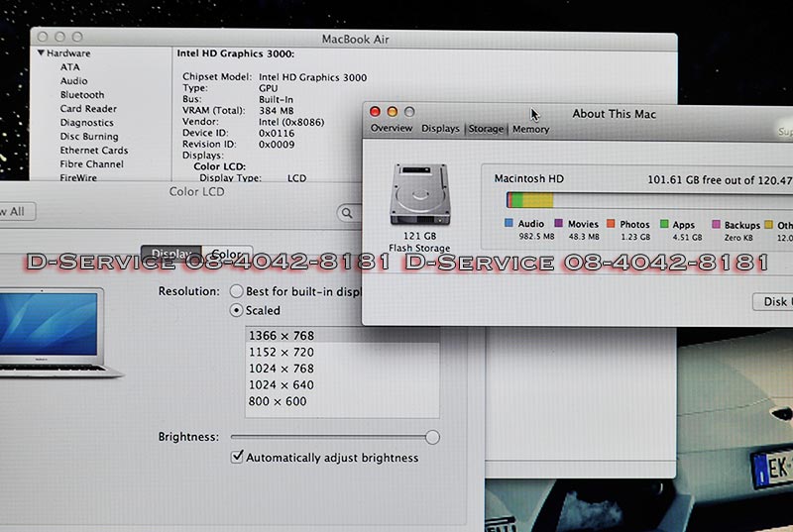Click the blue Audio legend swatch
Screen dimensions: 793x532
click(509, 223)
